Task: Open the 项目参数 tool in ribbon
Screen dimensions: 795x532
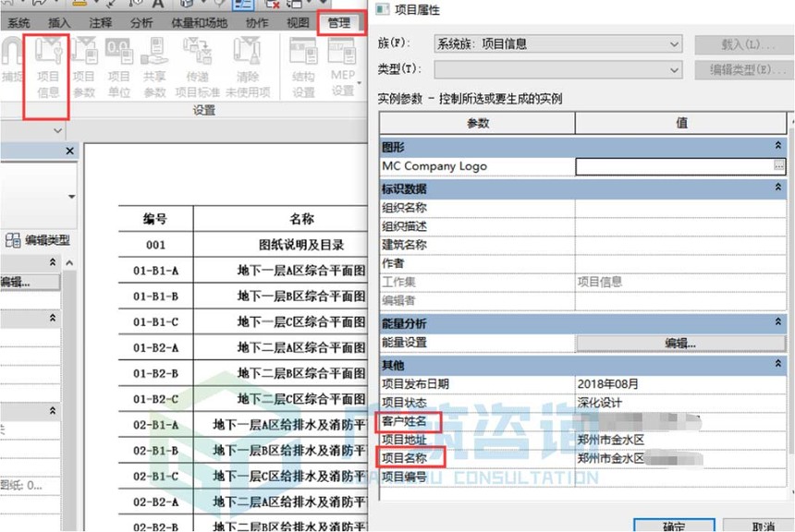Action: tap(83, 68)
